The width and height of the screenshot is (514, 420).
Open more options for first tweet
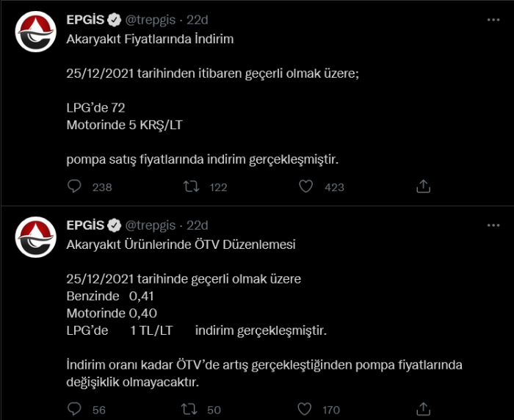click(x=493, y=21)
